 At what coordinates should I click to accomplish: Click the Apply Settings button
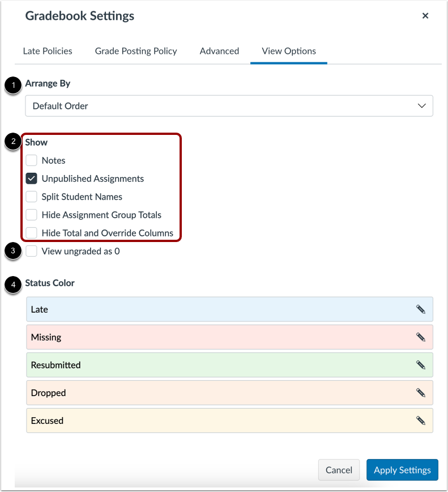click(402, 470)
